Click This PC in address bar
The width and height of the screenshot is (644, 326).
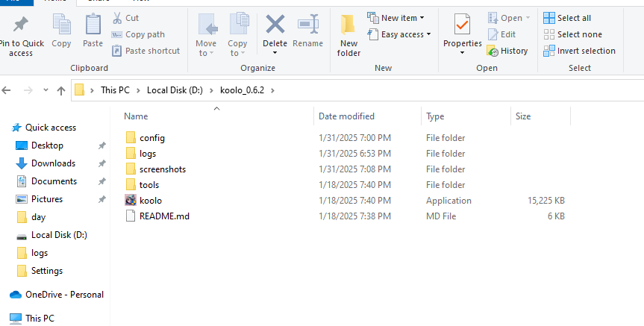tap(115, 90)
